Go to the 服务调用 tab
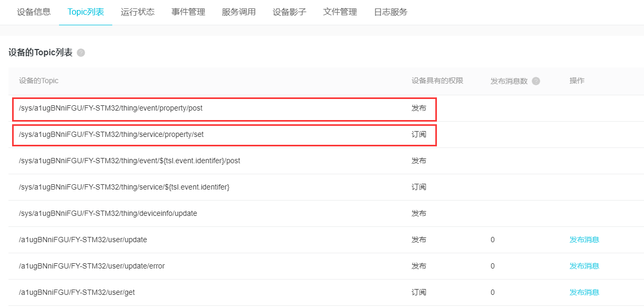This screenshot has width=644, height=308. 239,12
